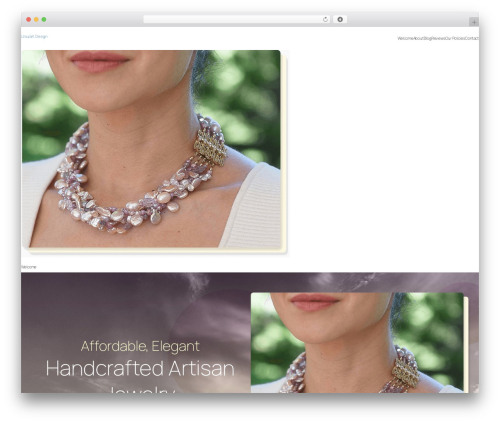The image size is (500, 423).
Task: Click the necklace photo inside the hero banner
Action: 357,343
